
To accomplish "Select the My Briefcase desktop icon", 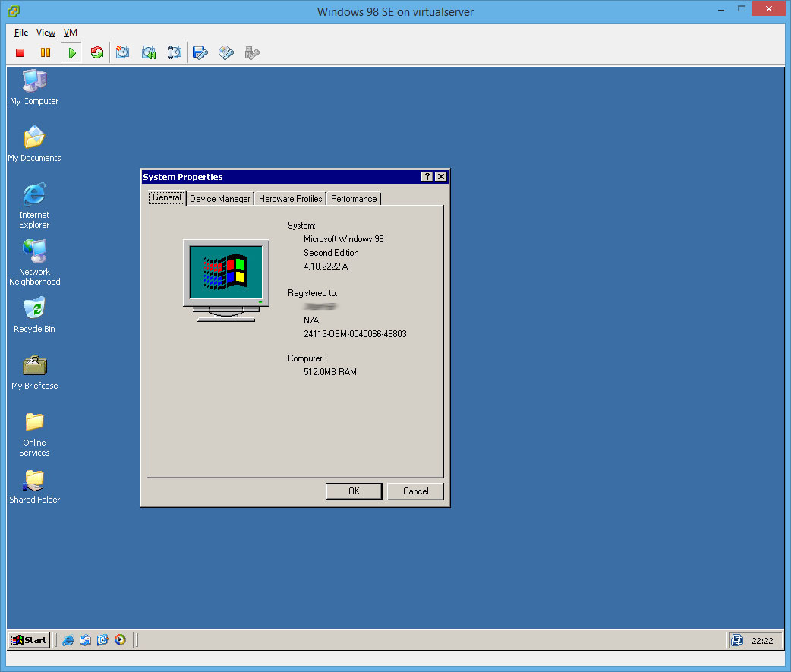I will (34, 372).
